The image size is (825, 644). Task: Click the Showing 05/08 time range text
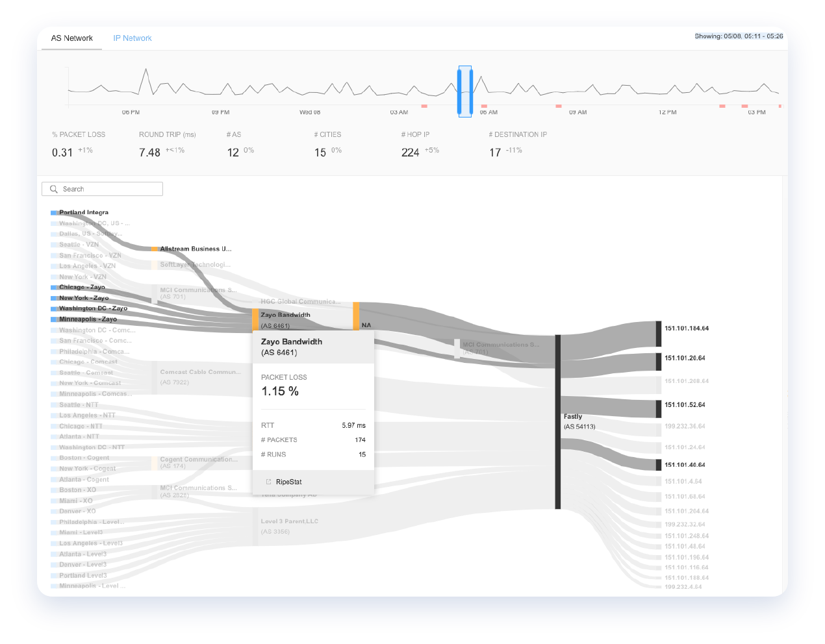click(x=739, y=36)
